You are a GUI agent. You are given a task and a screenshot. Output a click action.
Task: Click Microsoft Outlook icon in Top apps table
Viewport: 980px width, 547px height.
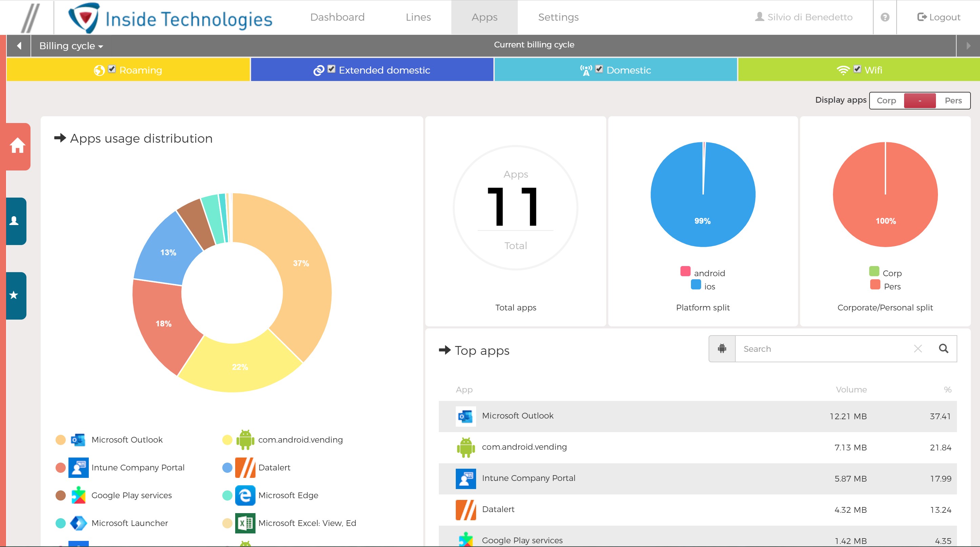coord(466,416)
